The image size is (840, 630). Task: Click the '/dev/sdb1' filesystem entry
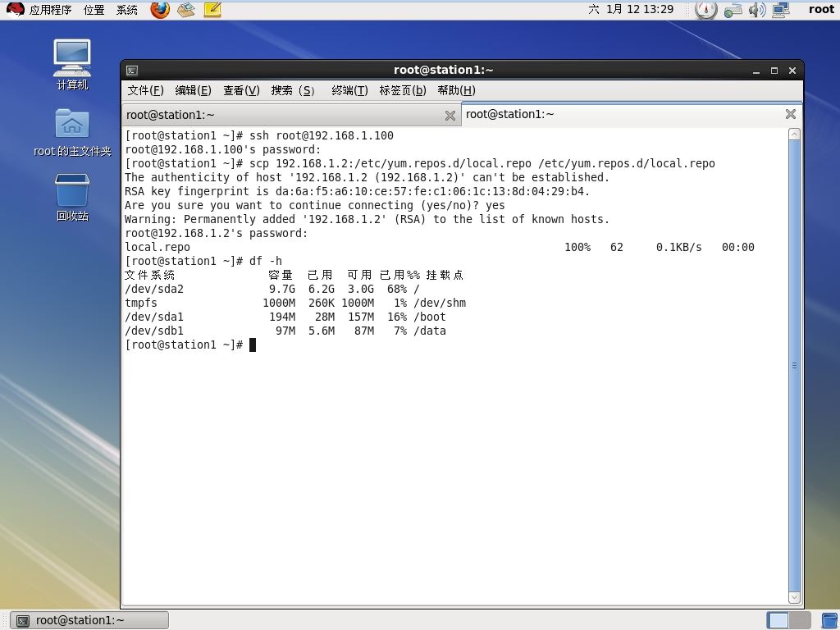tap(154, 331)
